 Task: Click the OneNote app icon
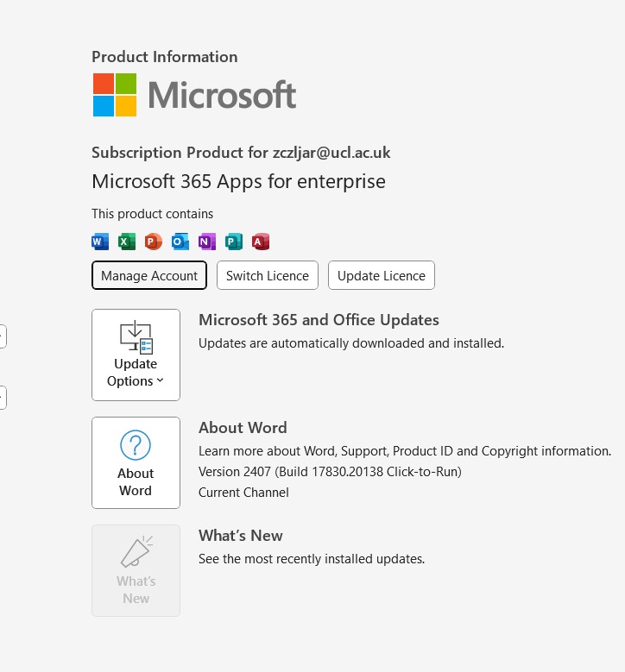coord(207,242)
